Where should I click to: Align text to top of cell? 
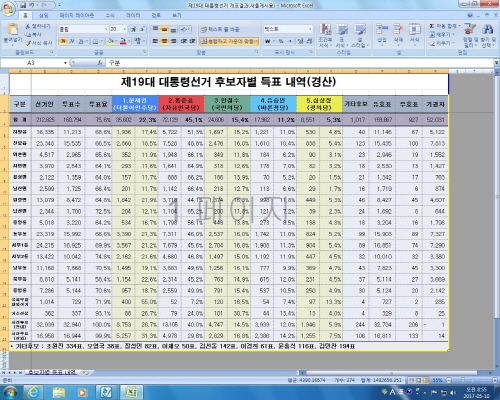155,29
